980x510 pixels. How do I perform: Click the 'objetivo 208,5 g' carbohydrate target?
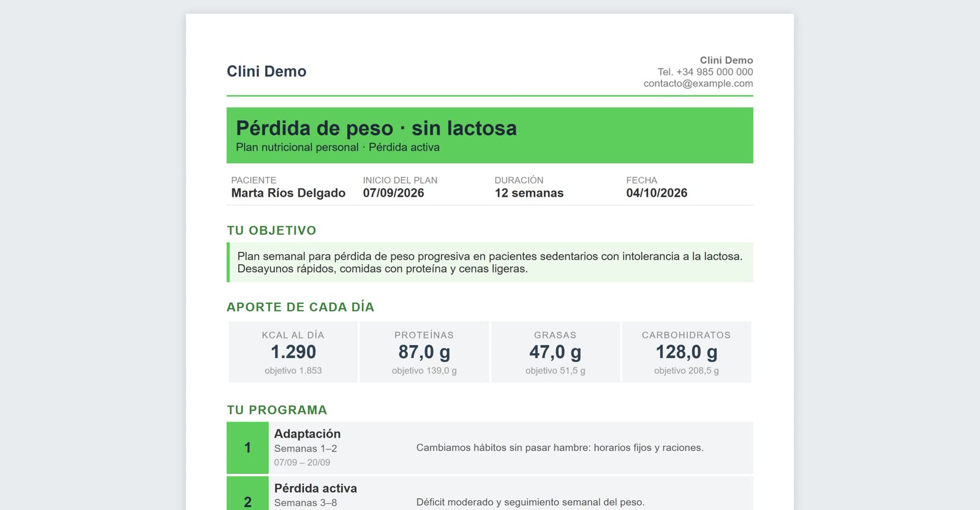[687, 371]
